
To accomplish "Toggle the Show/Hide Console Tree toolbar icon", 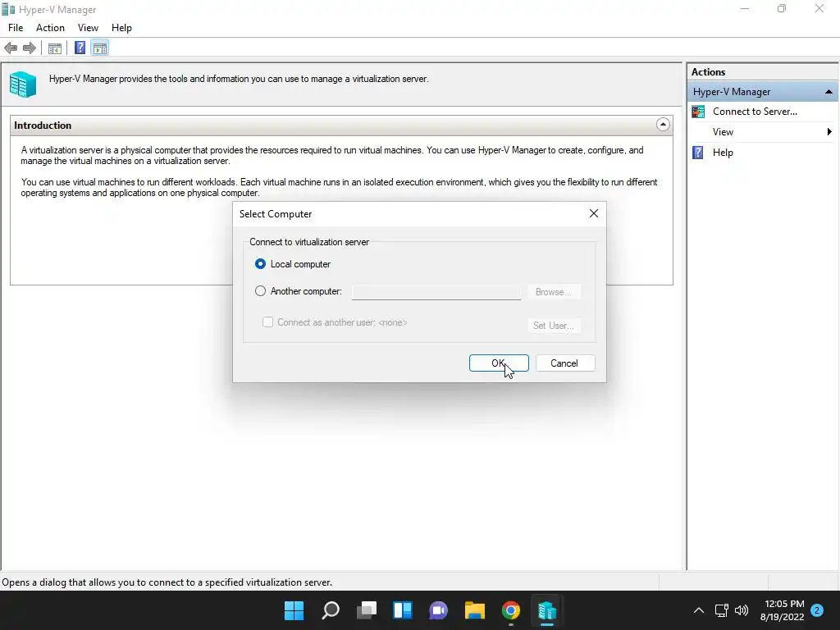I will point(55,48).
